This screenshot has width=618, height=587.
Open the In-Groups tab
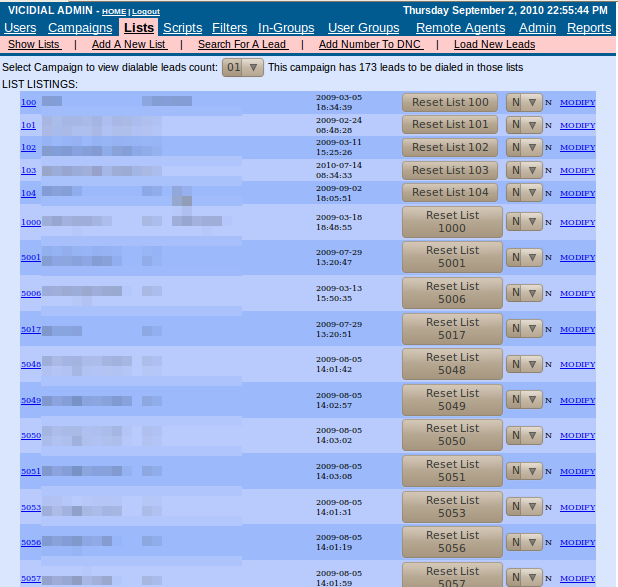(286, 28)
